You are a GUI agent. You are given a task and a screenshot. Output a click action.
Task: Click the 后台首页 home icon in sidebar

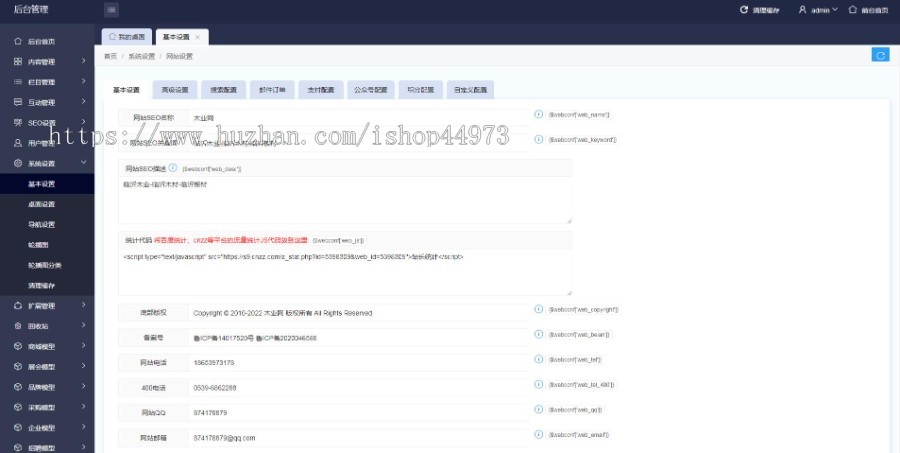click(18, 41)
